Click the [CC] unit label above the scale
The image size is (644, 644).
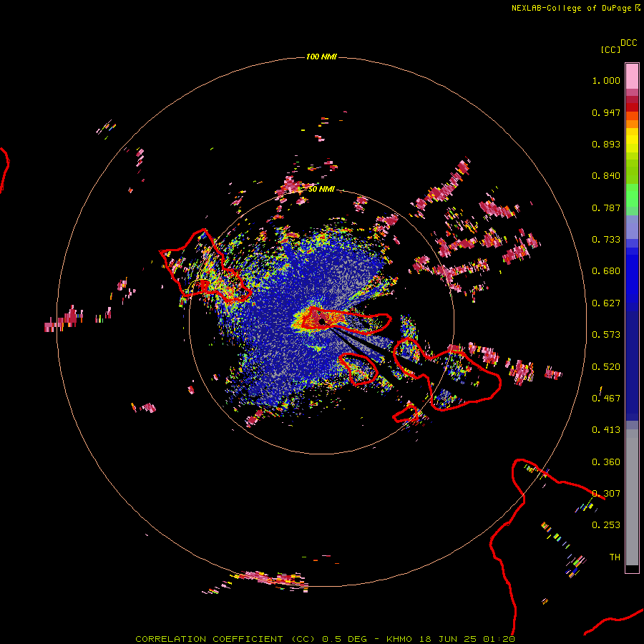coord(610,49)
